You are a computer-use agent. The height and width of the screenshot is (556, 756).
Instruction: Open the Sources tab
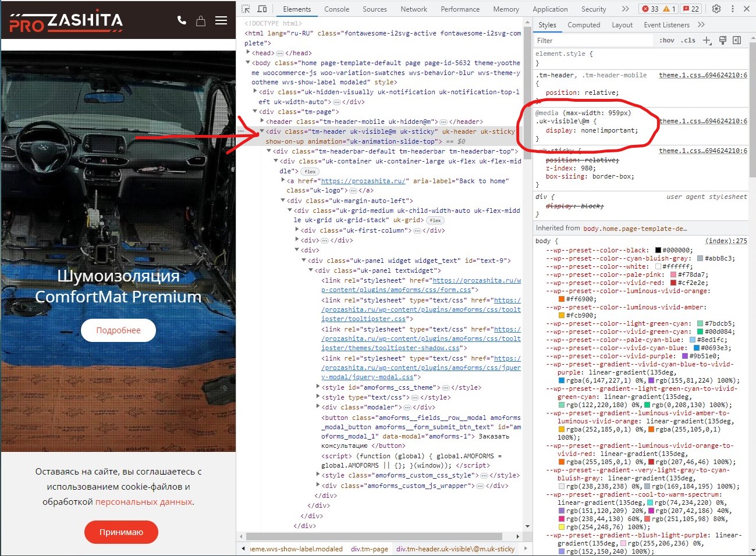coord(374,9)
